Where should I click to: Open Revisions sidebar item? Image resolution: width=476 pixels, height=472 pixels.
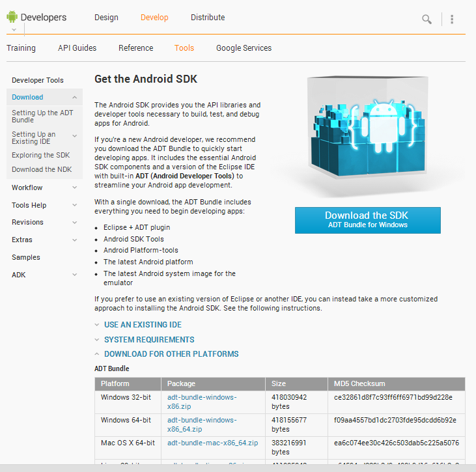pos(27,222)
